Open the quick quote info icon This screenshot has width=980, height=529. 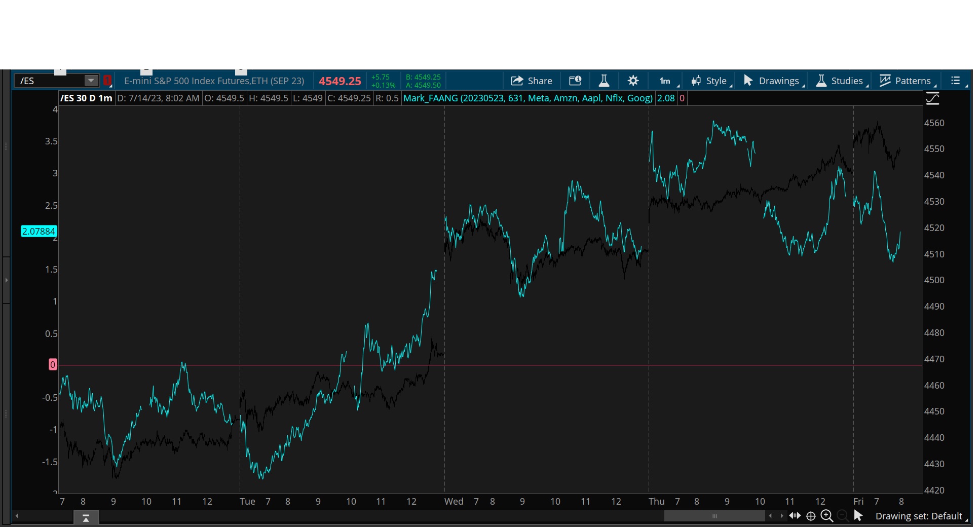coord(575,81)
